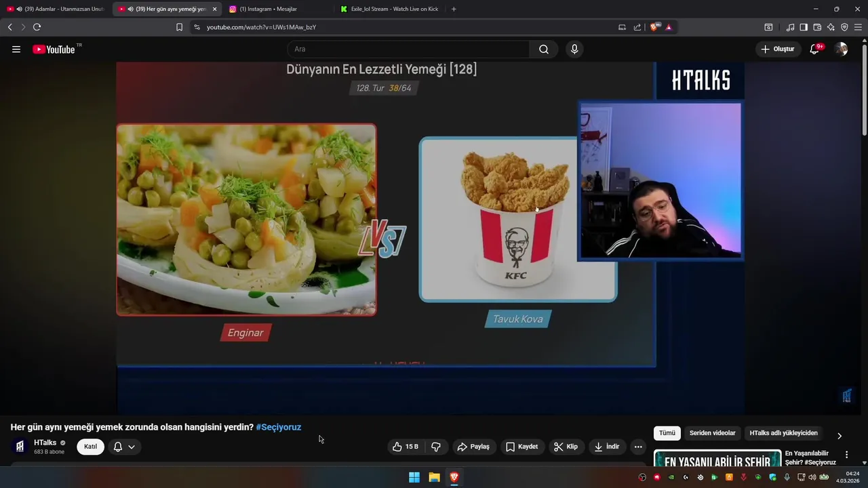Open En Yaşanılabilir Şehir video thumbnail
868x488 pixels.
coord(717,459)
